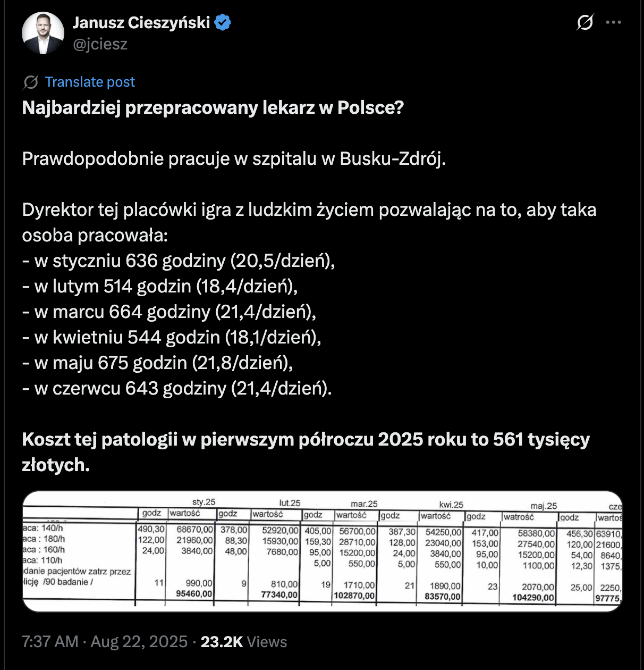644x670 pixels.
Task: Open the attached table image
Action: tap(321, 551)
